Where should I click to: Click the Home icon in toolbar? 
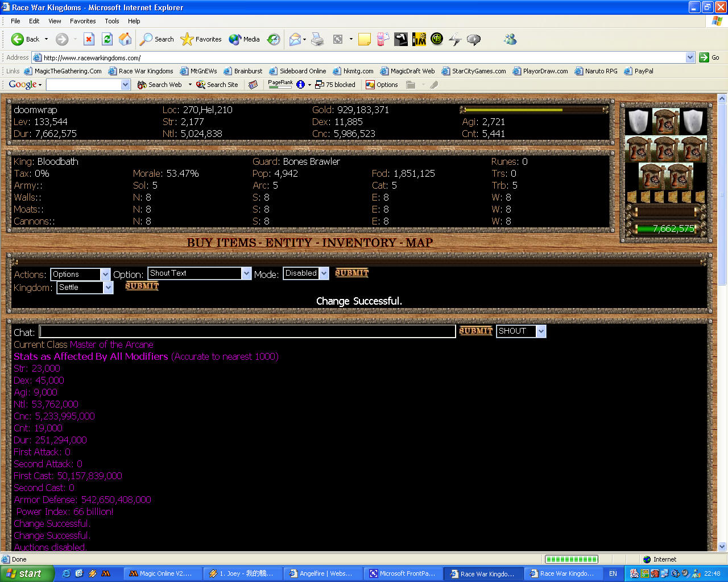coord(125,39)
